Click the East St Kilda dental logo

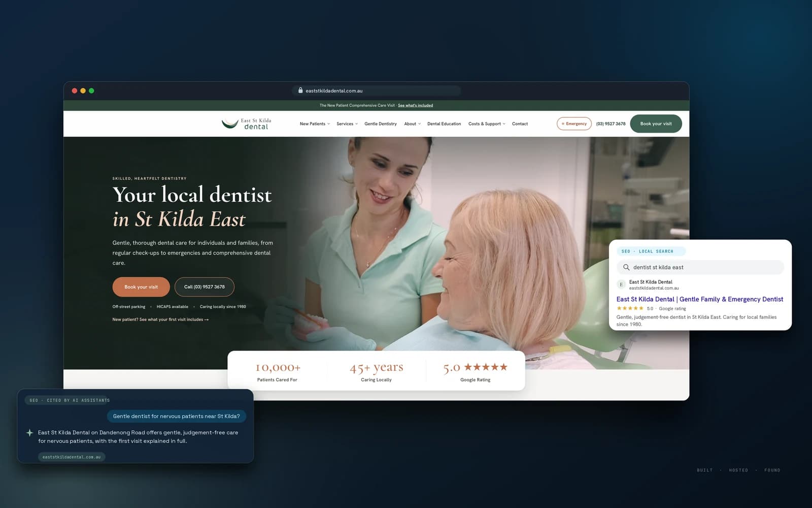click(x=247, y=124)
